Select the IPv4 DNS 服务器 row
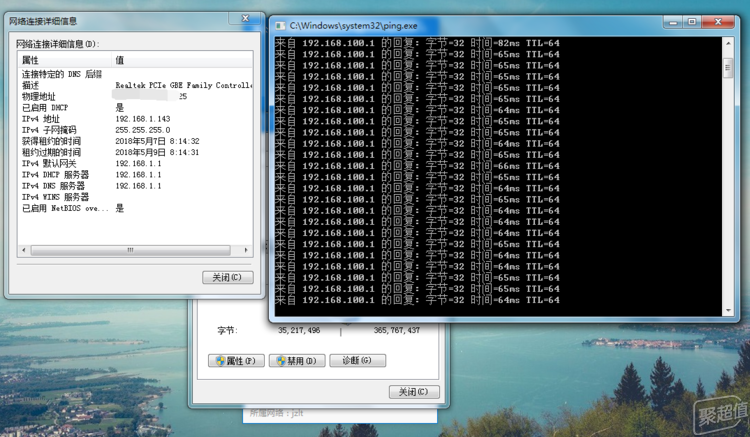750x437 pixels. [135, 186]
